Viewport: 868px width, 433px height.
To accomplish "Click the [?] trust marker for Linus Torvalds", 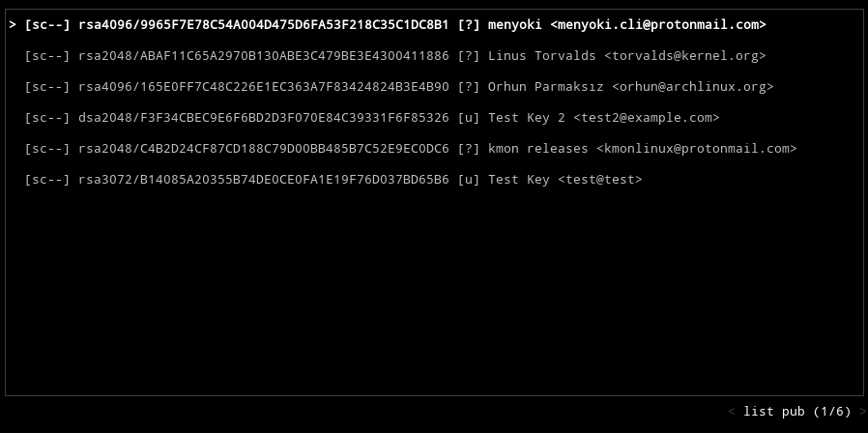I will pyautogui.click(x=469, y=55).
